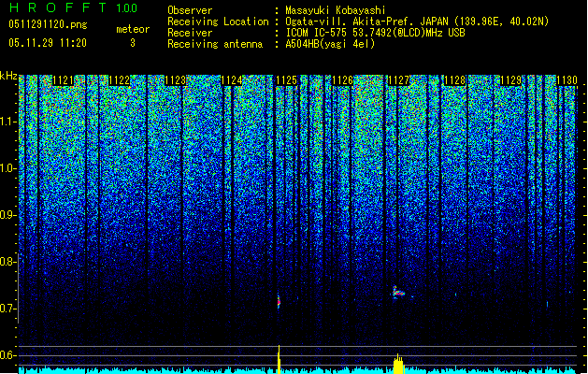Select antenna value A504HB(yagi 4el)
Screen dimensions: 588x374
pyautogui.click(x=330, y=44)
